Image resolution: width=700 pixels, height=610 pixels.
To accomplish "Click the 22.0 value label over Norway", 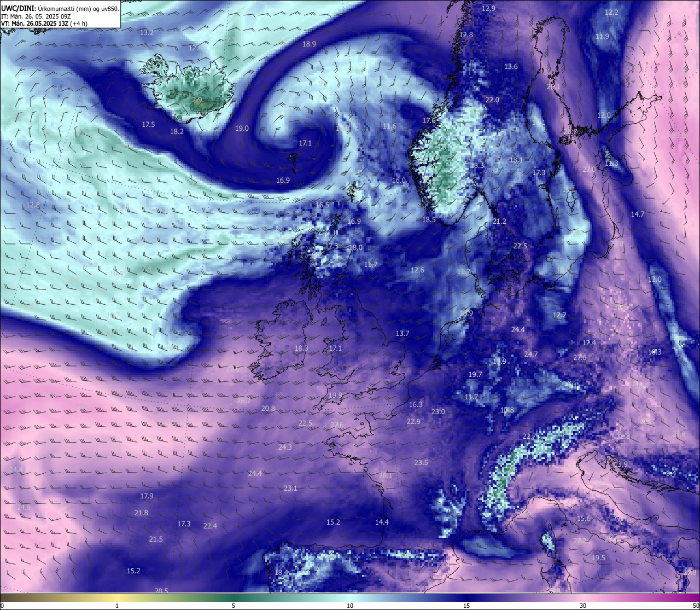I will [x=492, y=100].
